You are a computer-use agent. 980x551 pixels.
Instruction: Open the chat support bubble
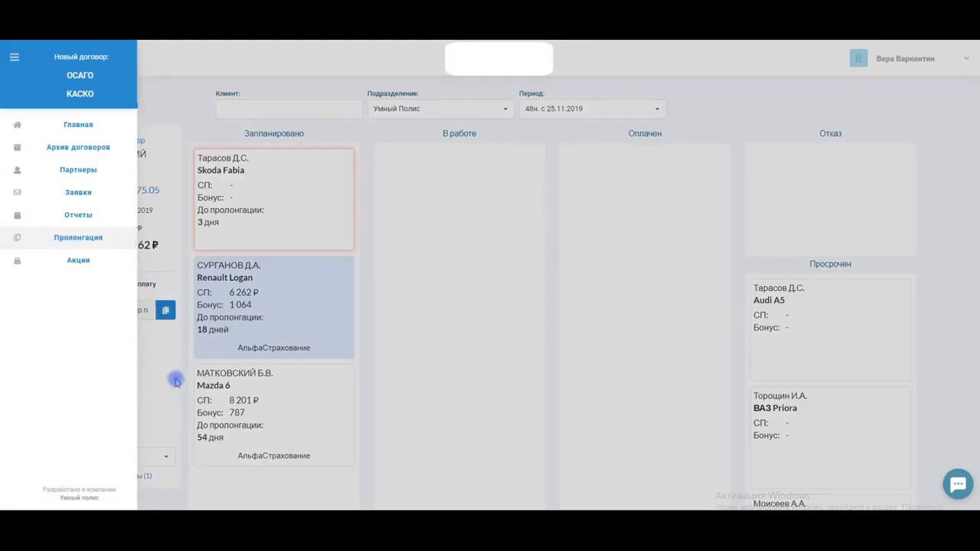click(958, 484)
